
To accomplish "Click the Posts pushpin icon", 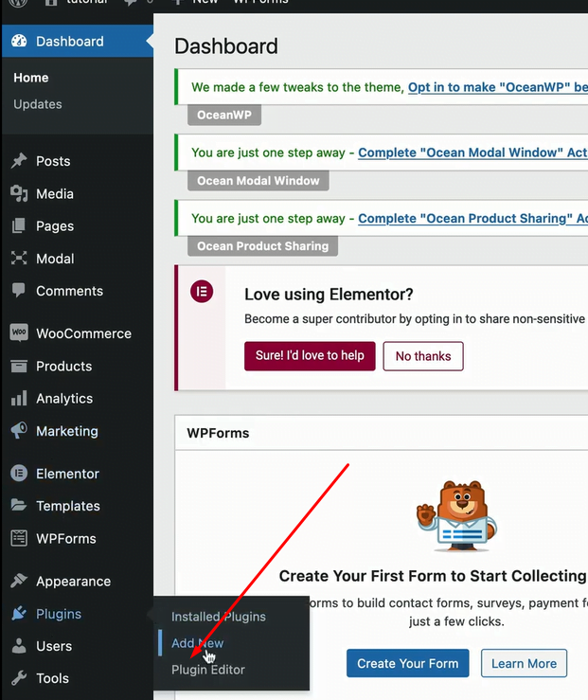I will point(19,161).
